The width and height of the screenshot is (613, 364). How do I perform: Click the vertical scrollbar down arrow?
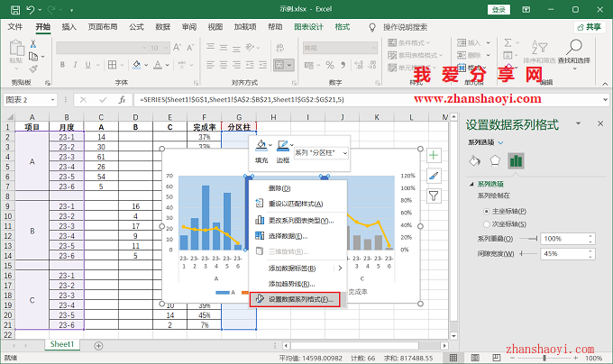(x=453, y=335)
